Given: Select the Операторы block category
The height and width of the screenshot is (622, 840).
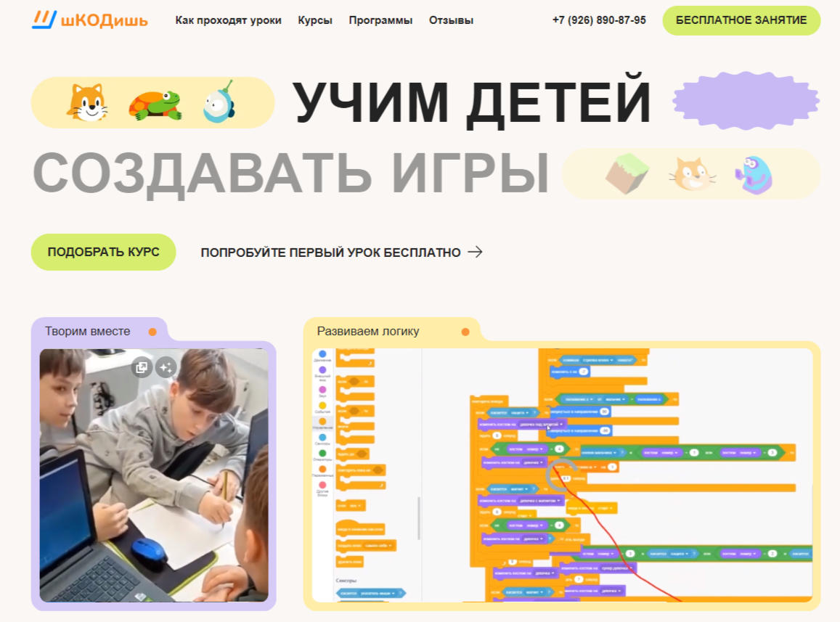Looking at the screenshot, I should pos(322,452).
